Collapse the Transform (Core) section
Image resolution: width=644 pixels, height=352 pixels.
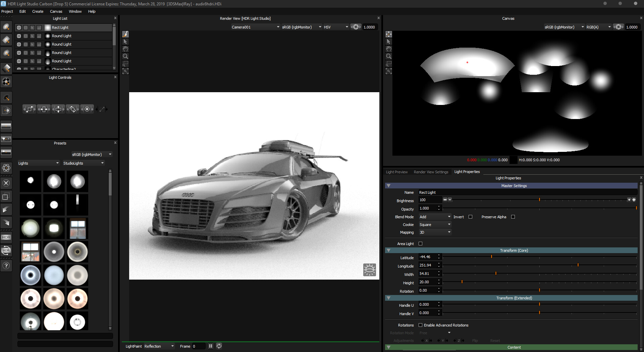pyautogui.click(x=388, y=250)
